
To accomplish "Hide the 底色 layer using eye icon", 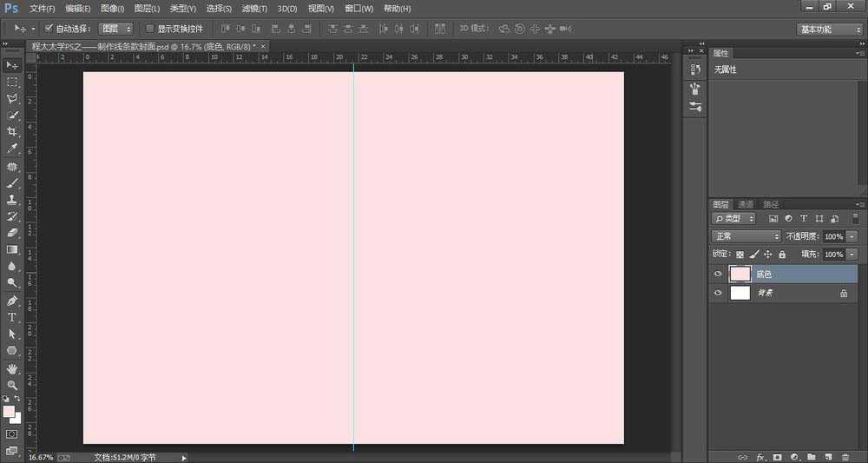I will tap(718, 274).
